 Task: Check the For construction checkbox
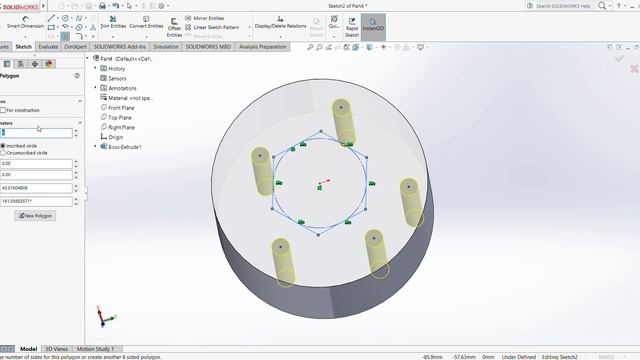[x=3, y=110]
